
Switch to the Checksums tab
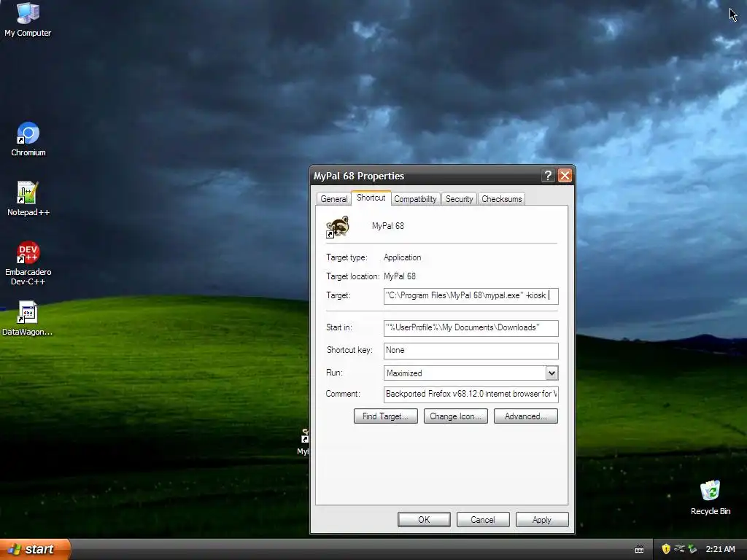[x=501, y=199]
